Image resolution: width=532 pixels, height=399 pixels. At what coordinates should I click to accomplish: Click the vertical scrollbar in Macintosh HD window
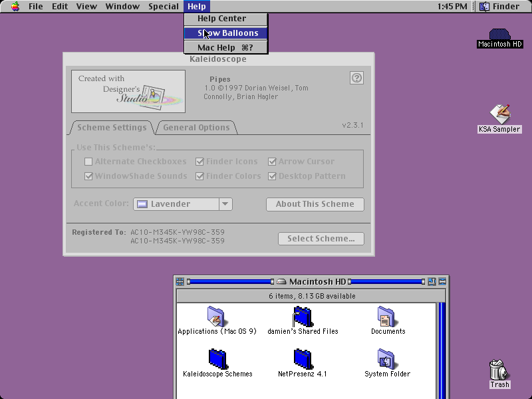[x=442, y=351]
